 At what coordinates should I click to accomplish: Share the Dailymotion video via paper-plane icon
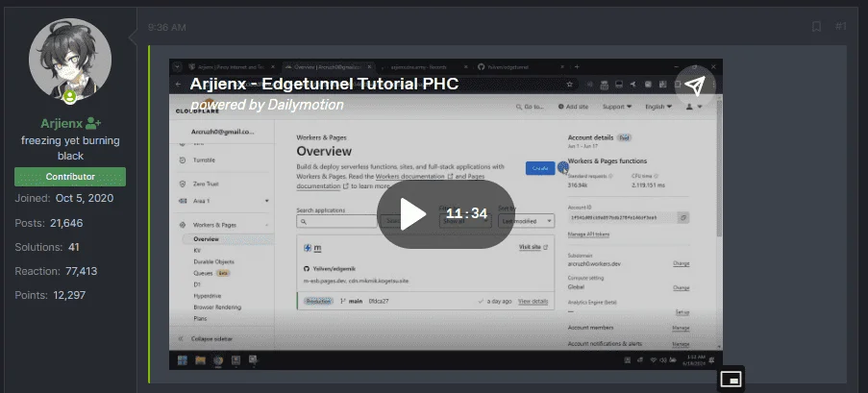click(695, 86)
